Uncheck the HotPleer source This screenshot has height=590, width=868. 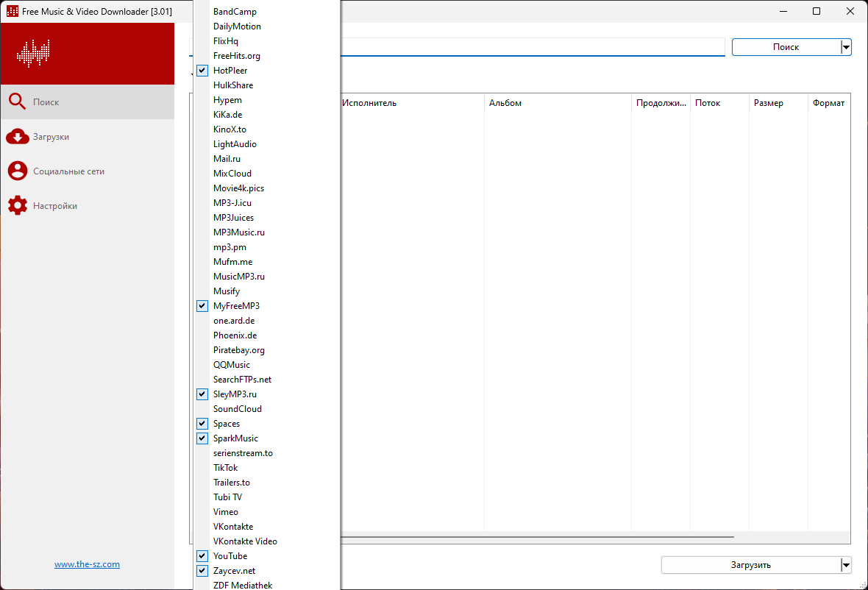pyautogui.click(x=202, y=71)
